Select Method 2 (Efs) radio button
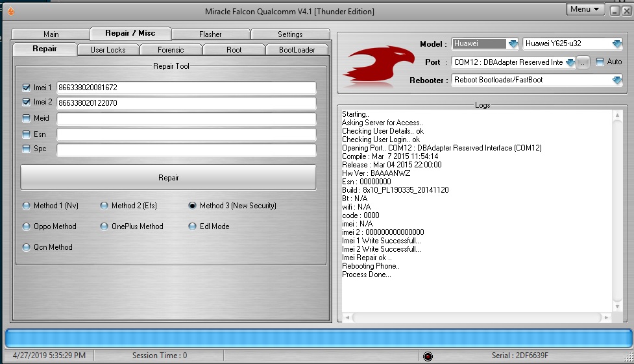 (x=104, y=206)
